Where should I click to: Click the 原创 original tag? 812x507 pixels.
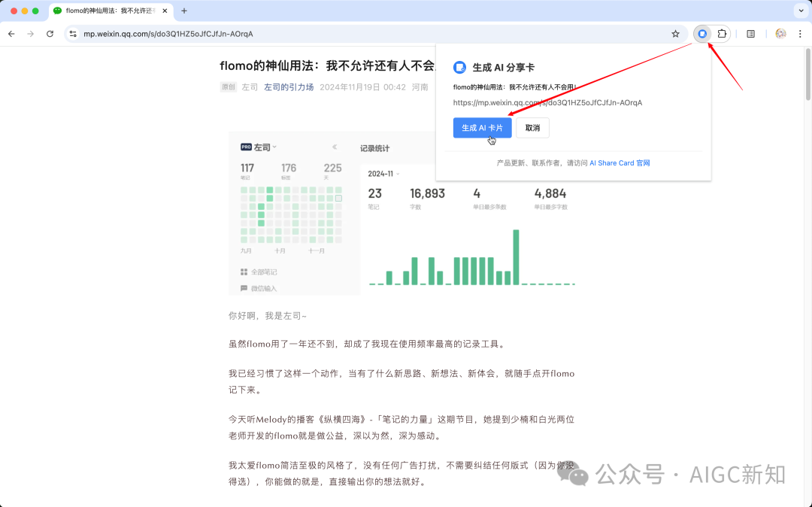coord(229,87)
